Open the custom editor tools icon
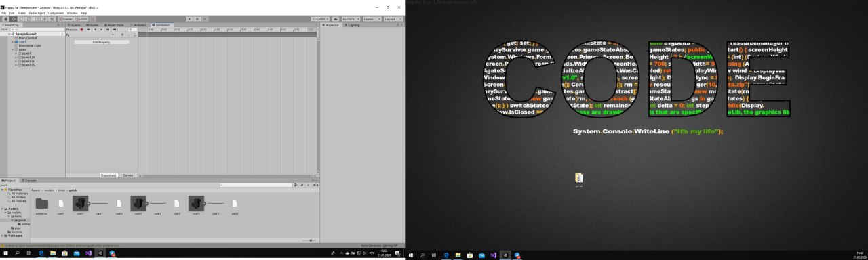 [x=52, y=19]
